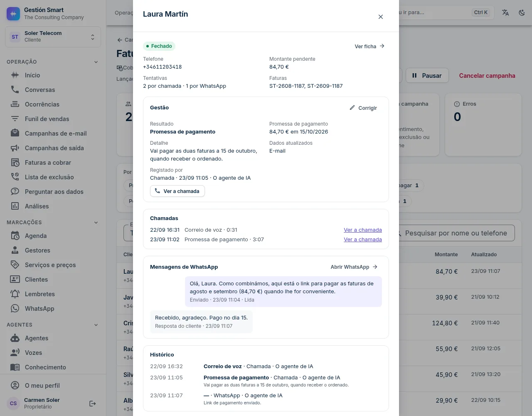Open Perguntar aos dados chat icon
This screenshot has height=416, width=532.
click(15, 192)
